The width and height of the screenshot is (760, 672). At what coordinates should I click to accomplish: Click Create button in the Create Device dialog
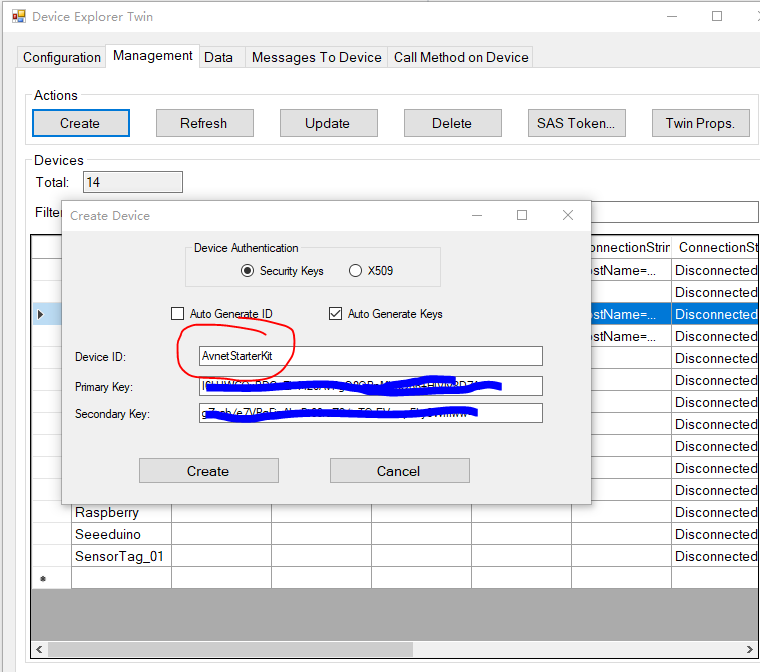point(208,471)
